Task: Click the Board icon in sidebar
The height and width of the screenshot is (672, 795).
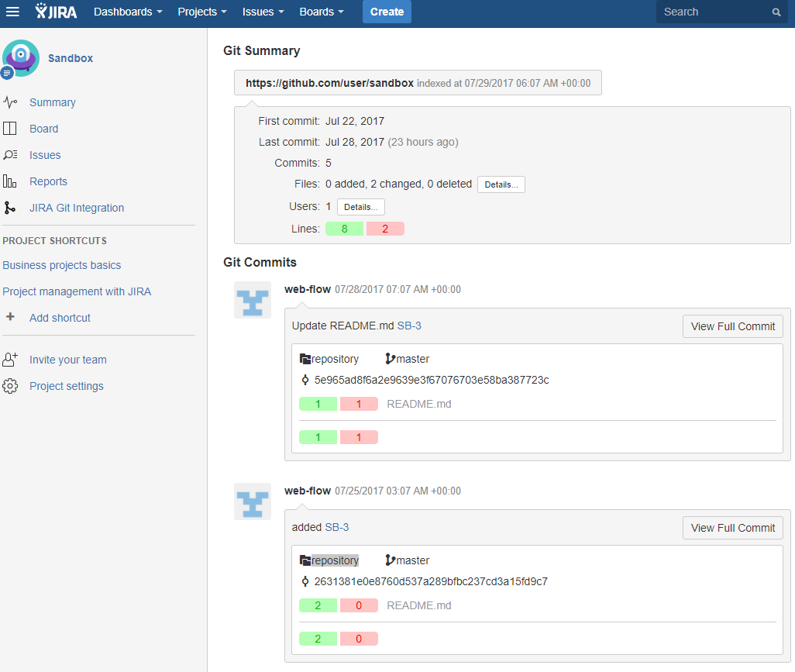Action: [x=10, y=129]
